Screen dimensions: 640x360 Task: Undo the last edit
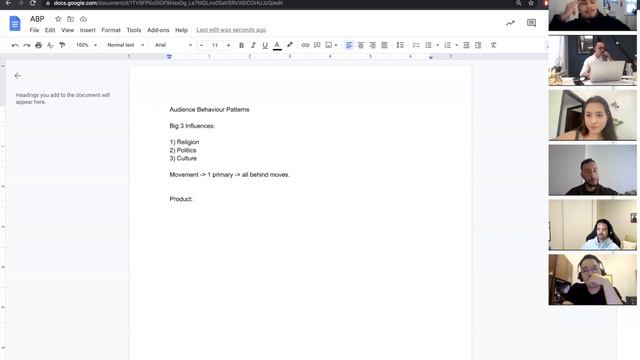15,45
